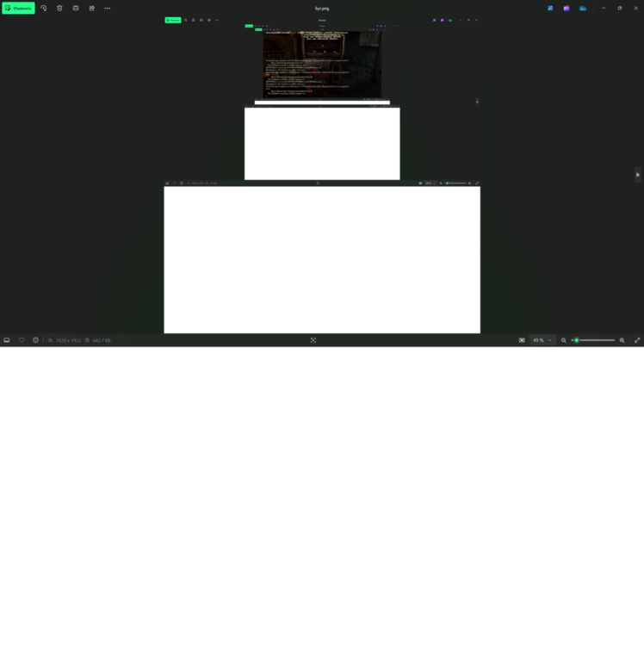Open the 49 % zoom dropdown
Image resolution: width=644 pixels, height=646 pixels.
click(542, 340)
